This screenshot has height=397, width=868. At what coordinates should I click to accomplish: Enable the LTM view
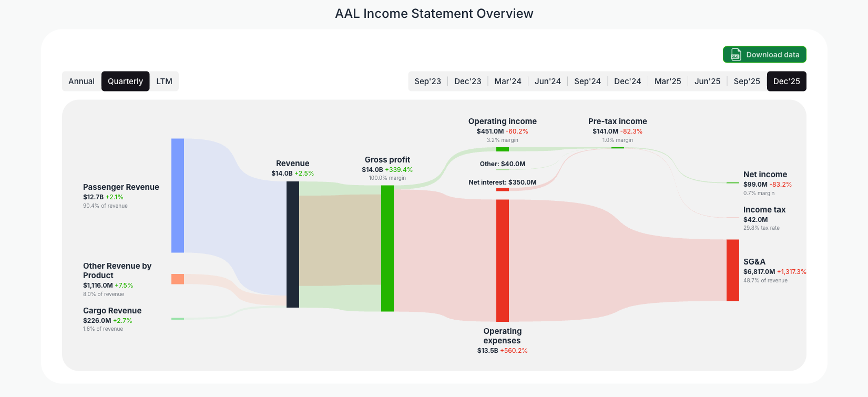coord(164,81)
